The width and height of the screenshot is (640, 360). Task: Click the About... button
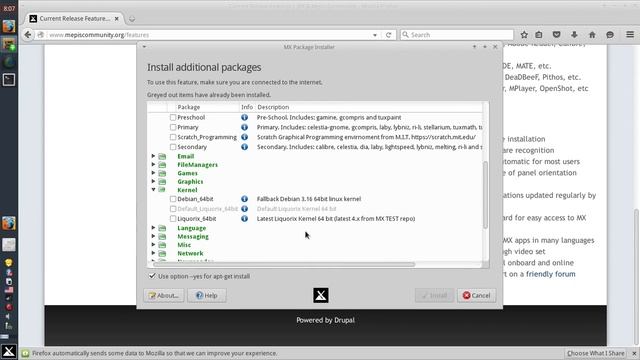[x=164, y=295]
